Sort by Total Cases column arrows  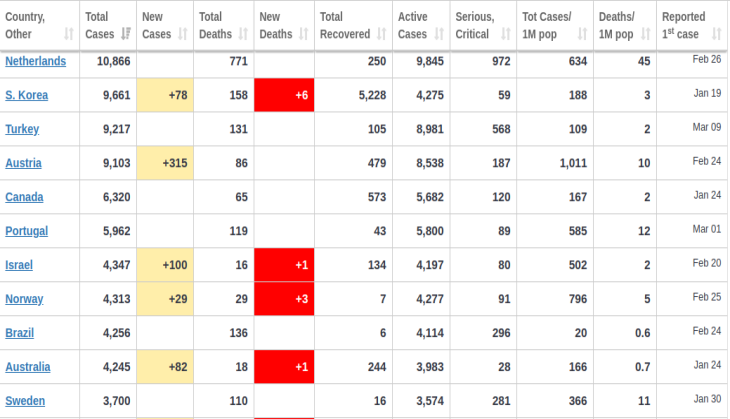[x=126, y=34]
